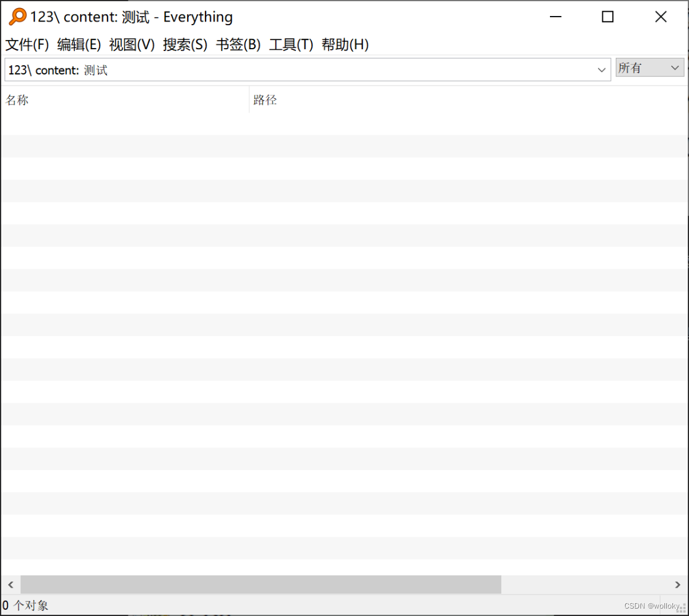689x616 pixels.
Task: Open the 编辑(E) menu
Action: coord(79,44)
